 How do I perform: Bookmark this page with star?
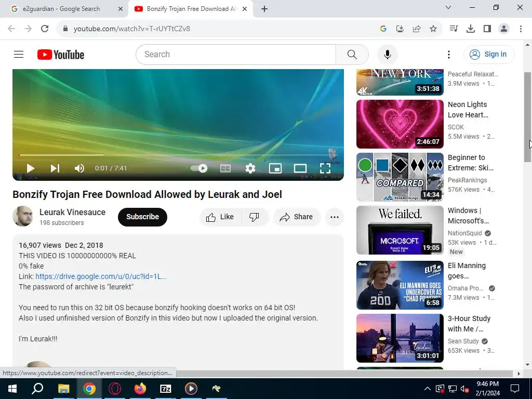pos(433,29)
